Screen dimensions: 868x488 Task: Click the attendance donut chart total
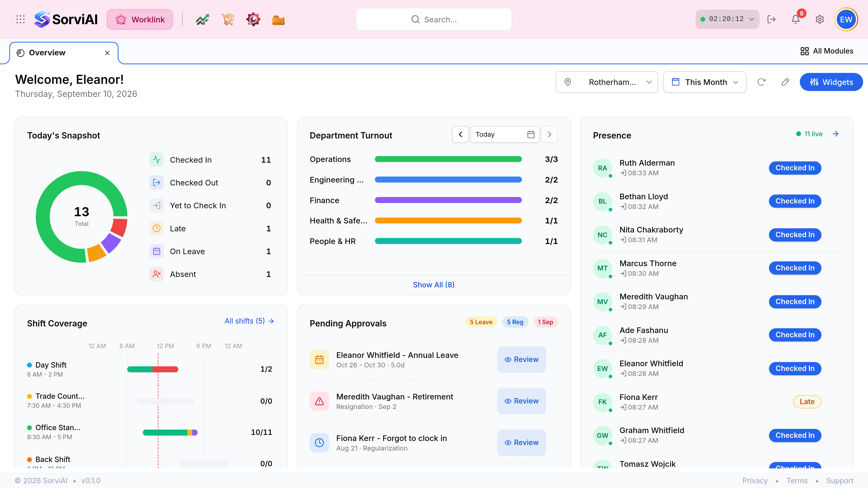coord(82,217)
